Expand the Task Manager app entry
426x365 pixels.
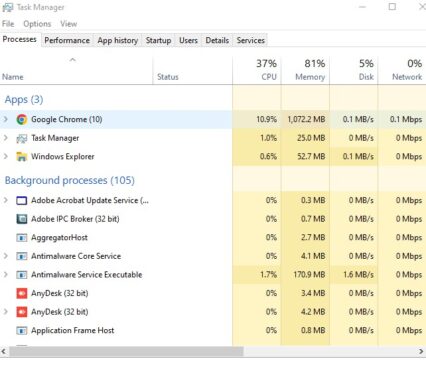(x=6, y=138)
